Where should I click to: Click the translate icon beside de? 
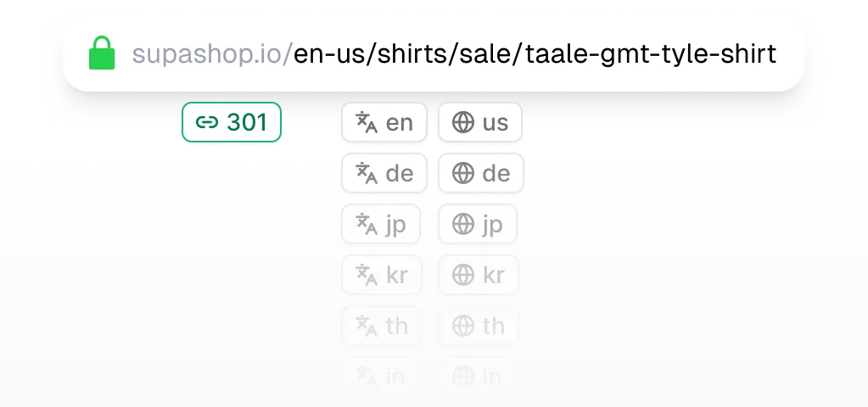point(366,174)
